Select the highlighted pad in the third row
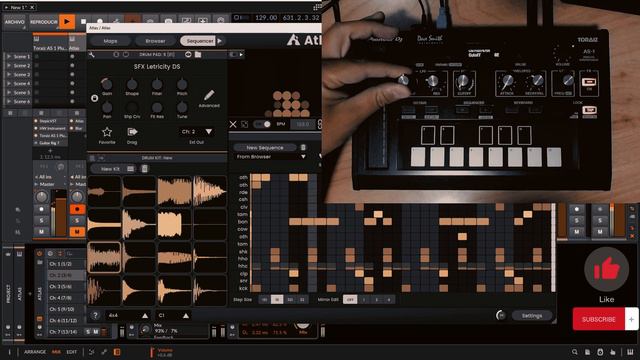The height and width of the screenshot is (360, 640). click(x=104, y=257)
